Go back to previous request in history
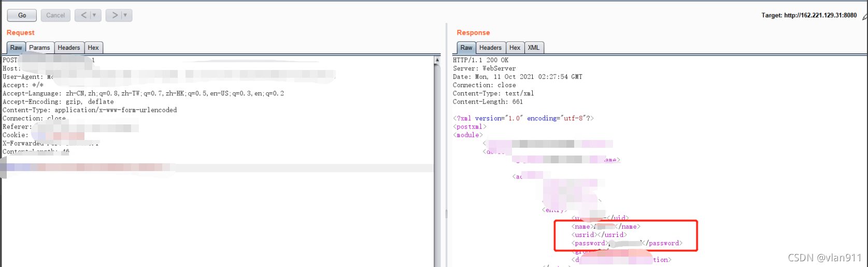This screenshot has width=868, height=267. [x=83, y=16]
